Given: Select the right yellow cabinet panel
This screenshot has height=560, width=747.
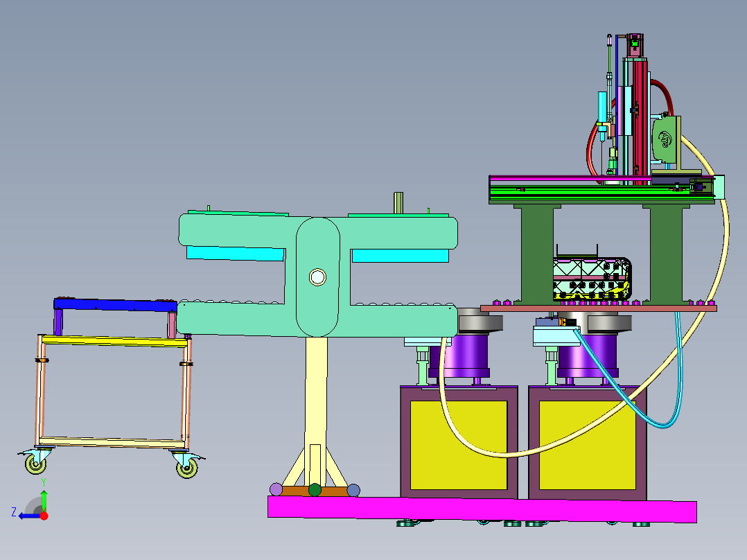Looking at the screenshot, I should click(x=588, y=445).
